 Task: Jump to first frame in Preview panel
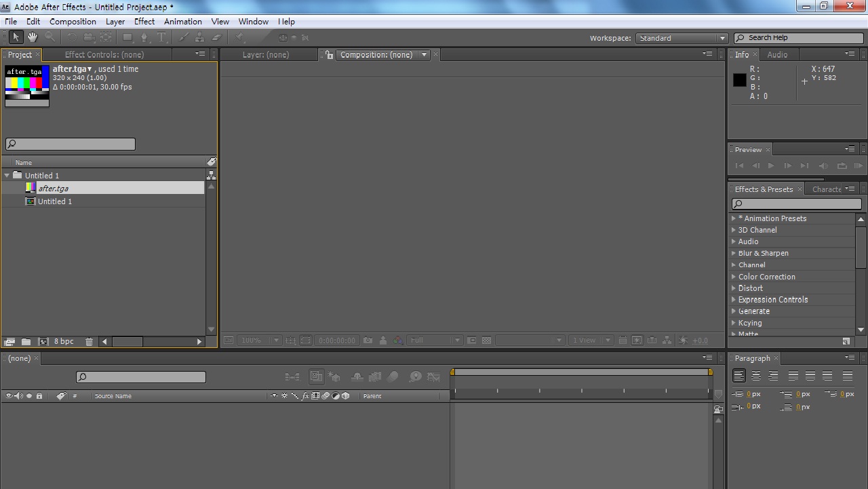click(x=739, y=165)
